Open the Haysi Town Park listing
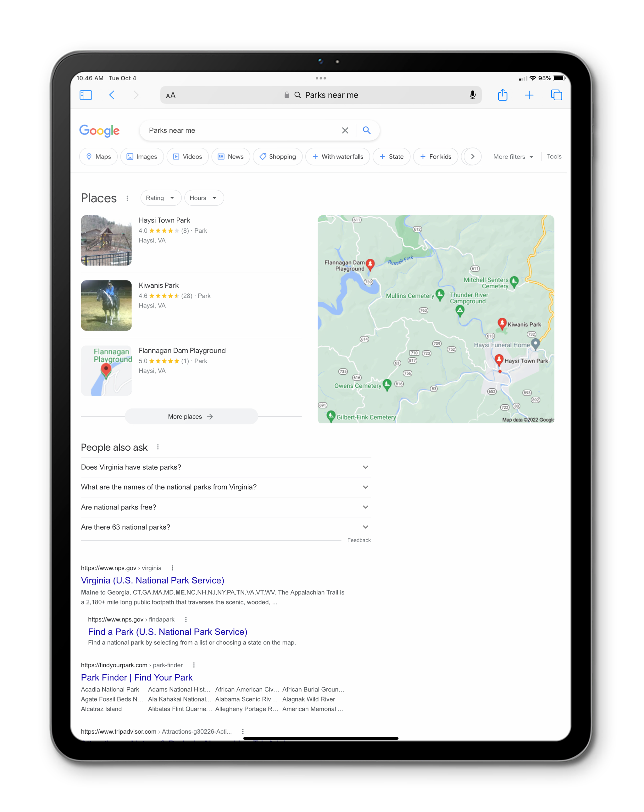The image size is (644, 812). pyautogui.click(x=164, y=220)
